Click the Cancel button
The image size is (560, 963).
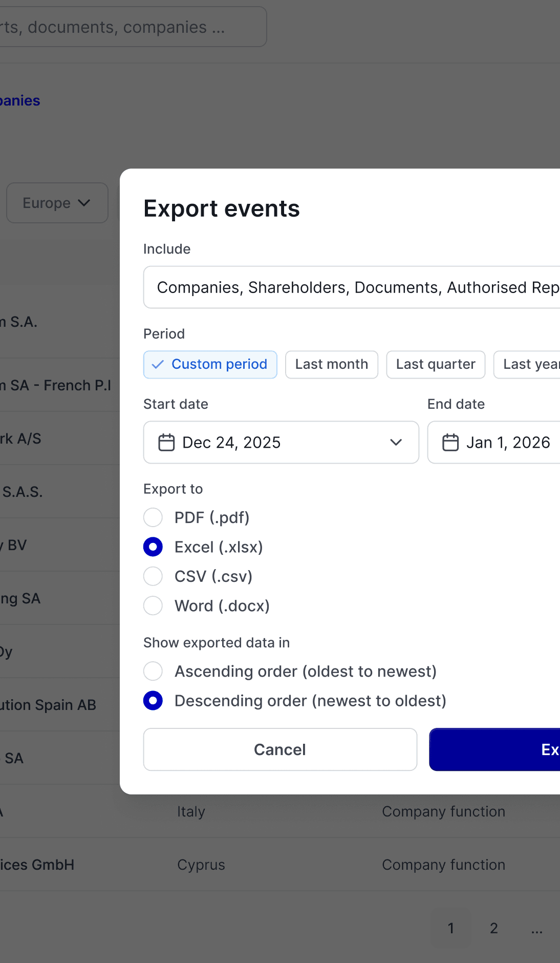(x=280, y=749)
